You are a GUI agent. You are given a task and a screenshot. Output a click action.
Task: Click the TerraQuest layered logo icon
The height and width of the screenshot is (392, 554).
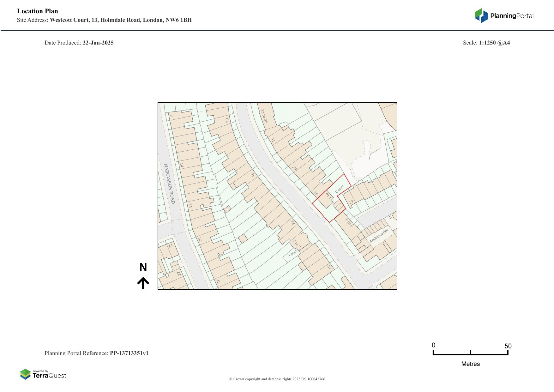point(25,374)
